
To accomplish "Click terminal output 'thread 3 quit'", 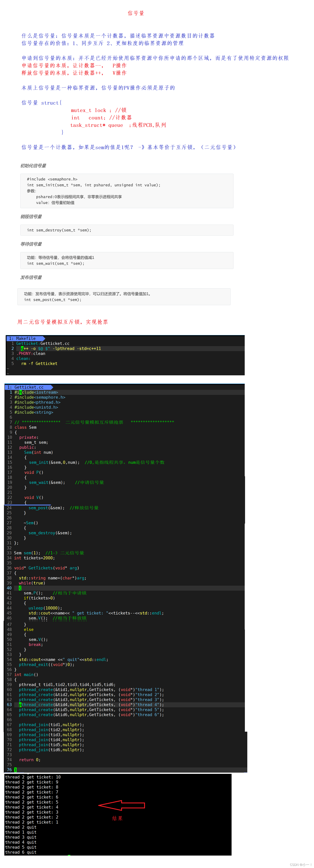I will point(21,837).
